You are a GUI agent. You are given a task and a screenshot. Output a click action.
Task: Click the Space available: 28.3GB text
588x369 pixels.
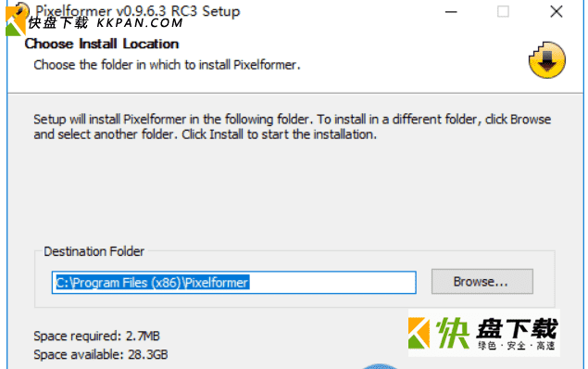pyautogui.click(x=101, y=355)
